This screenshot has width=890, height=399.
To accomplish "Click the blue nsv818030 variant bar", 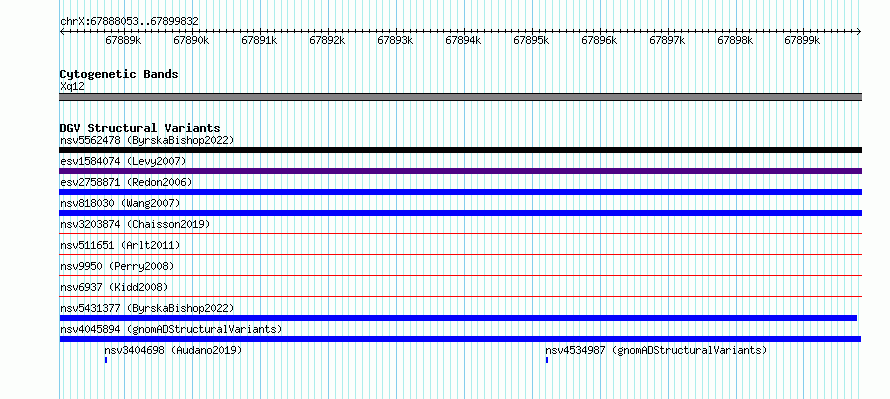I will click(x=460, y=213).
